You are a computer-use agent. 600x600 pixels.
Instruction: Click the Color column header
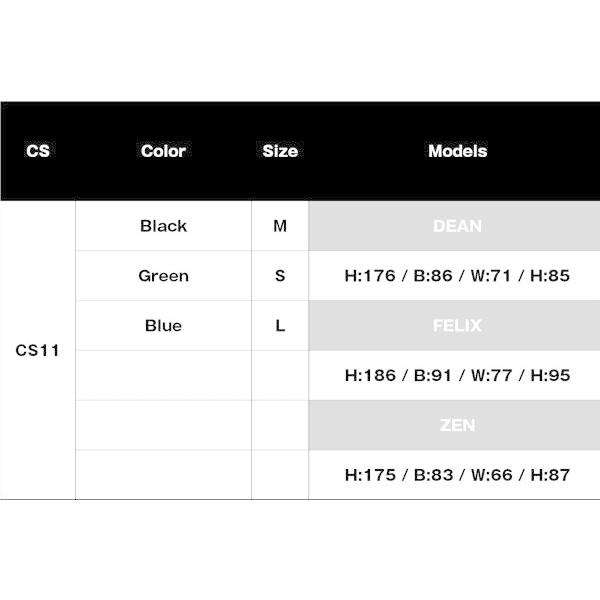coord(163,151)
